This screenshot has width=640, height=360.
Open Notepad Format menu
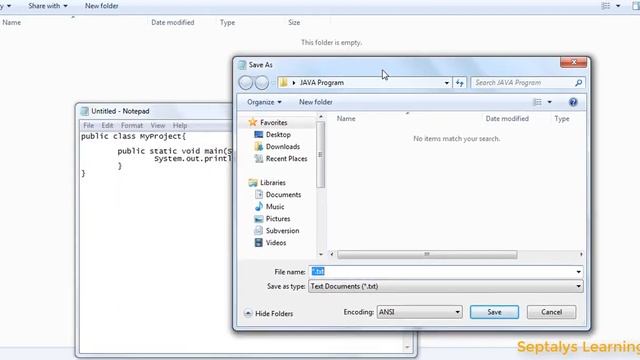pyautogui.click(x=132, y=125)
